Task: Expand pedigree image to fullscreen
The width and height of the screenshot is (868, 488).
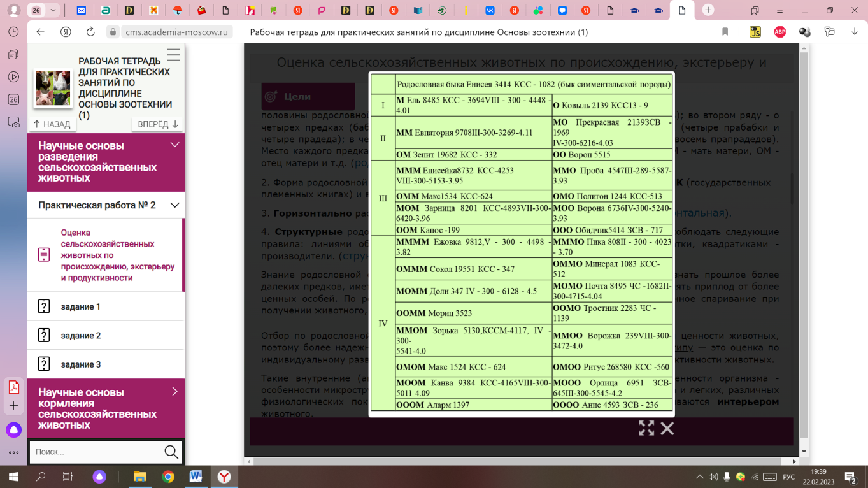Action: pyautogui.click(x=646, y=429)
